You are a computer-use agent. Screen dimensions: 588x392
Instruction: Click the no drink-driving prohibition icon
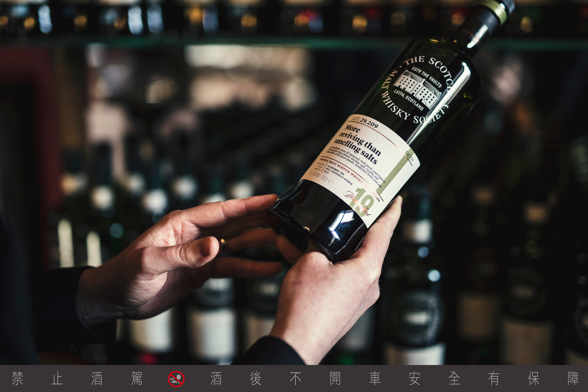click(176, 379)
